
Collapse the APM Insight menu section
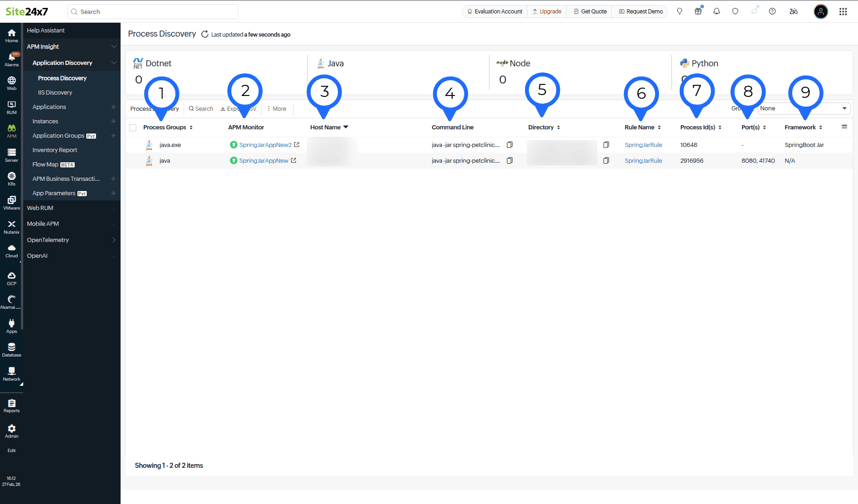[x=114, y=47]
